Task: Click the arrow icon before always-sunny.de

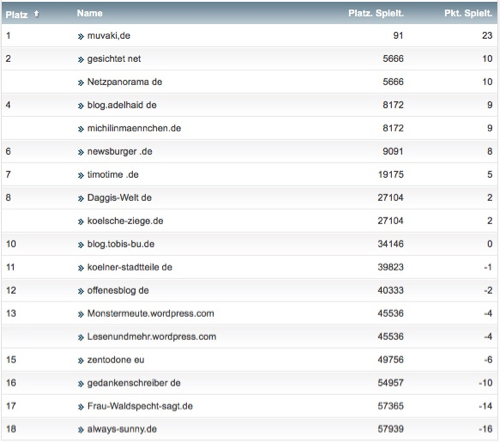Action: tap(81, 430)
